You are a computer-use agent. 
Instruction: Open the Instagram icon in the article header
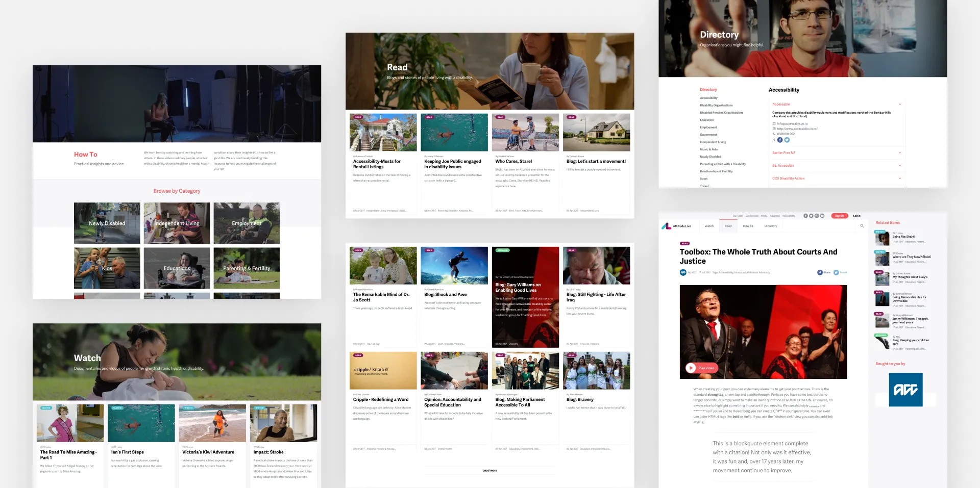click(x=817, y=216)
